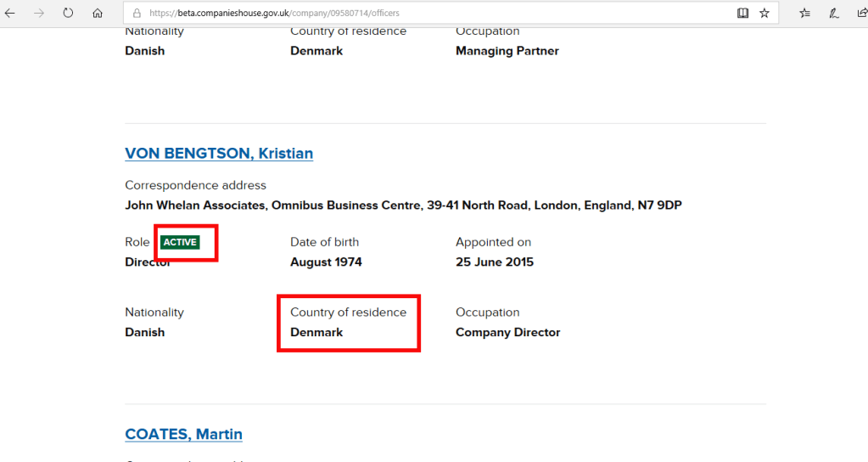Click the lock icon in address bar
Image resolution: width=868 pixels, height=462 pixels.
(x=136, y=14)
